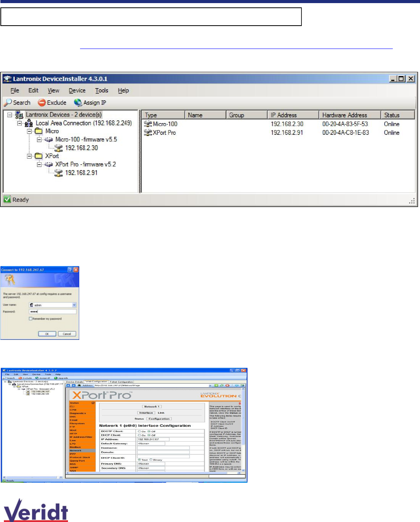Click node icon next to 192.168.2.91 in tree
The height and width of the screenshot is (522, 420).
(58, 173)
